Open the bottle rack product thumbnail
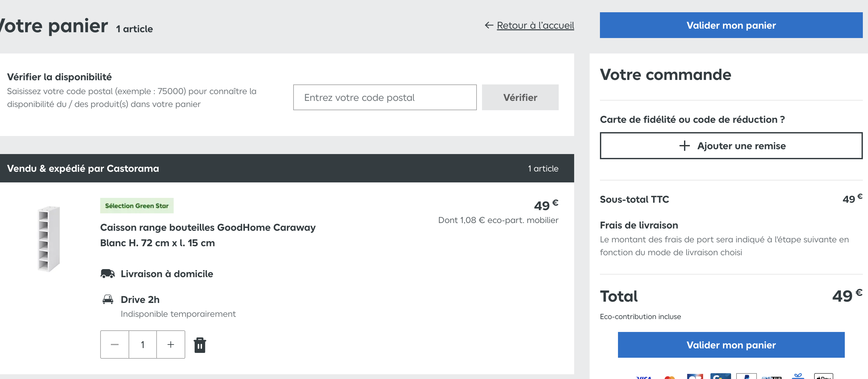 49,239
